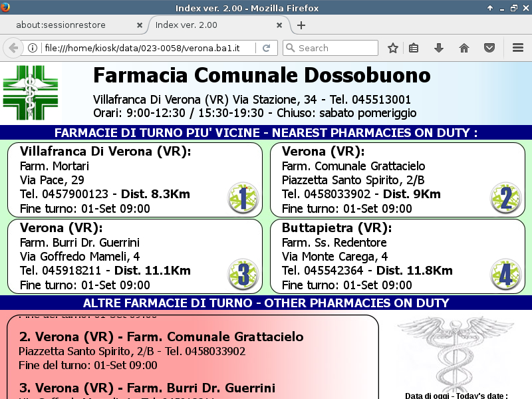Click the number 4 pharmacy badge
Screen dimensions: 532x399
(x=505, y=274)
